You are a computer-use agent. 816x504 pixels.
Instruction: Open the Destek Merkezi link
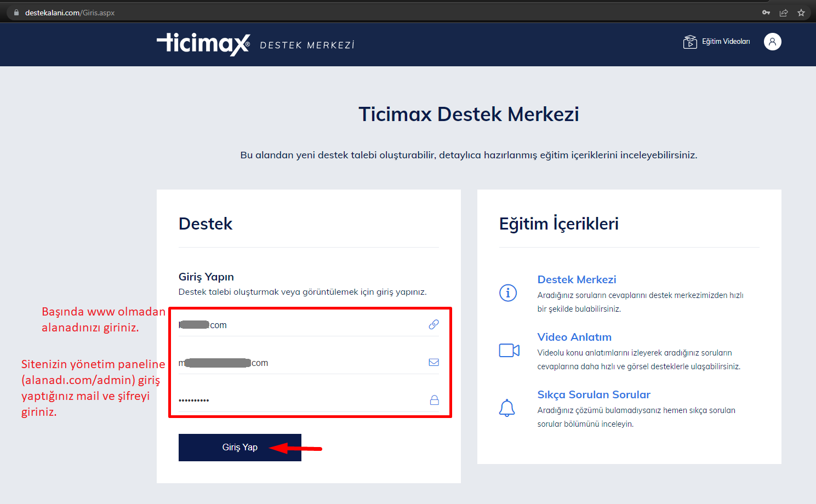click(x=577, y=279)
